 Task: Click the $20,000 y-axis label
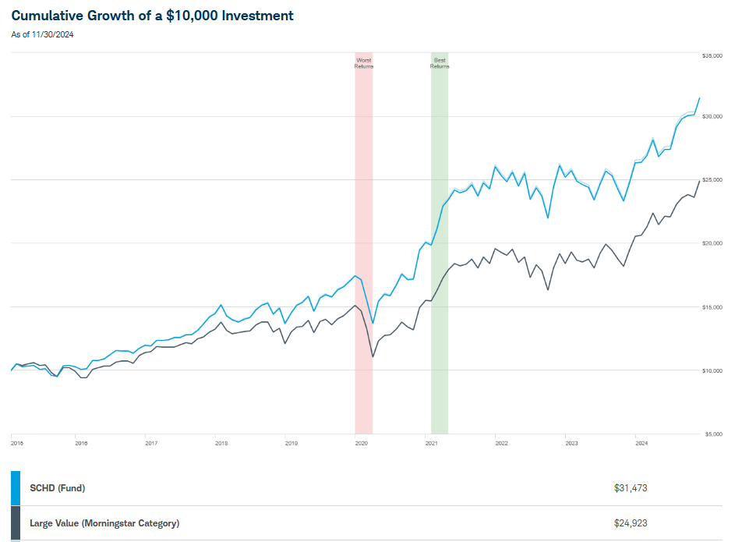pos(713,243)
